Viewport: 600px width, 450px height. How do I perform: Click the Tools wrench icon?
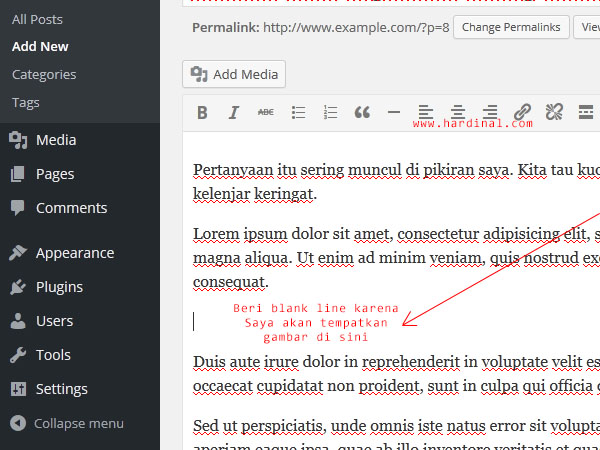pos(18,355)
